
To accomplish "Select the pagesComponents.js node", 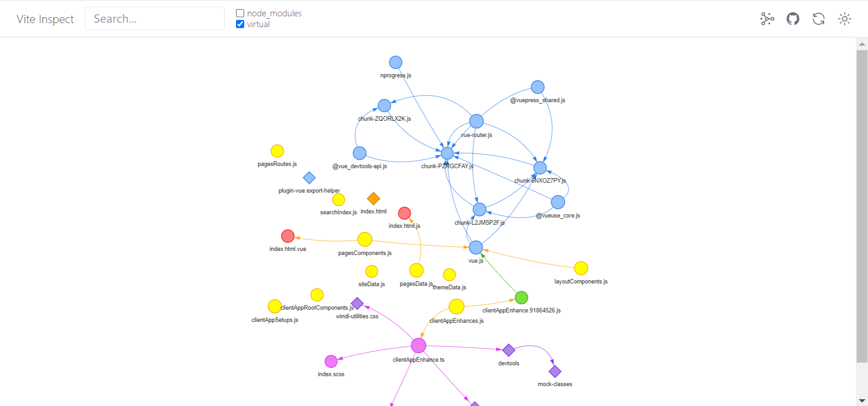I will 365,239.
